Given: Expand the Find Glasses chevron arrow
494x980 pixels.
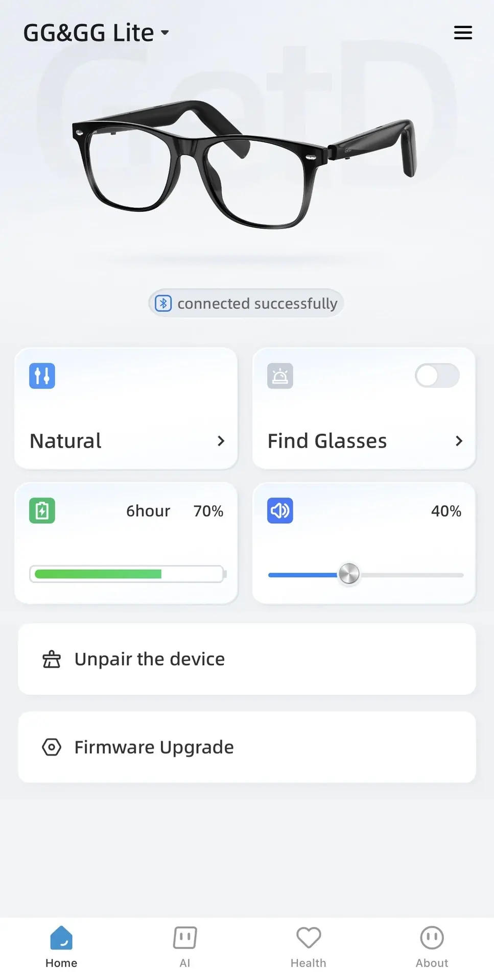Looking at the screenshot, I should pos(459,441).
